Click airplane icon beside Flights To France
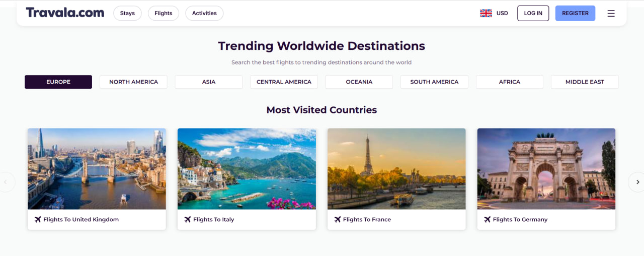Image resolution: width=644 pixels, height=256 pixels. pos(338,220)
